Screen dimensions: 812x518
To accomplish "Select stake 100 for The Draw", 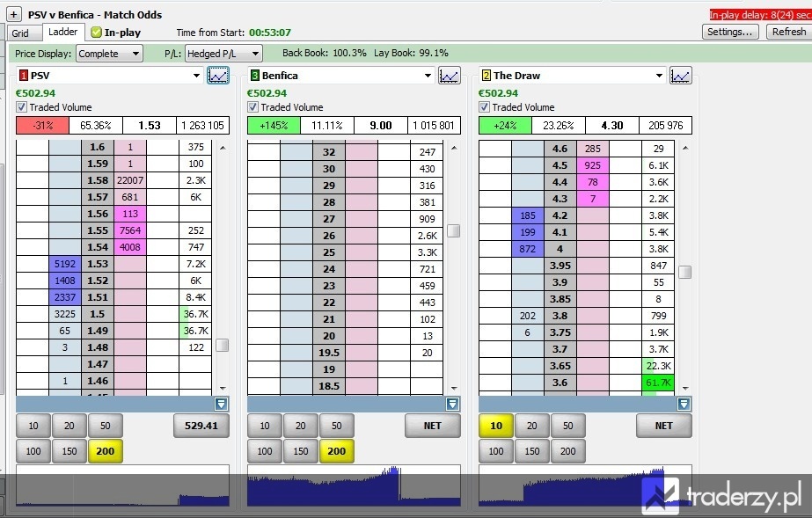I will pyautogui.click(x=496, y=451).
